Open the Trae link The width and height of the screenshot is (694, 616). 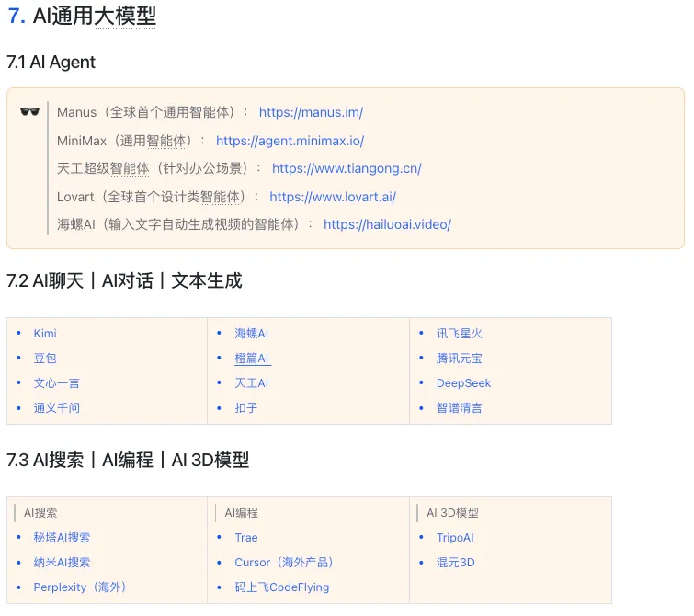[246, 538]
